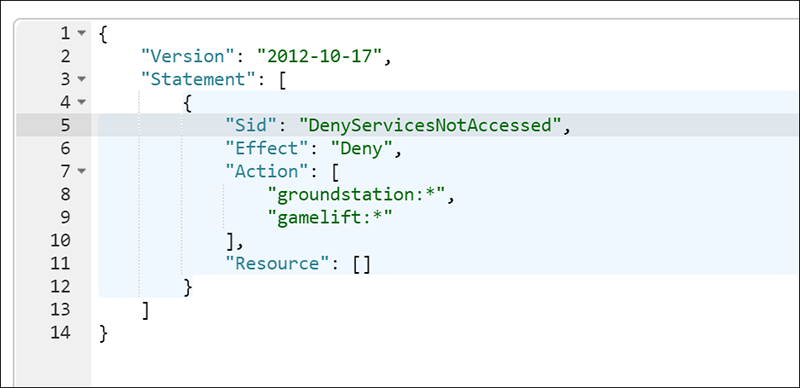
Task: Click line number 5 in the gutter
Action: click(x=65, y=125)
